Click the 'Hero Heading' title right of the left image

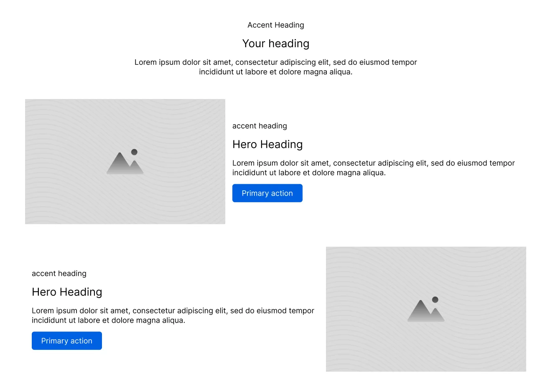pyautogui.click(x=267, y=144)
